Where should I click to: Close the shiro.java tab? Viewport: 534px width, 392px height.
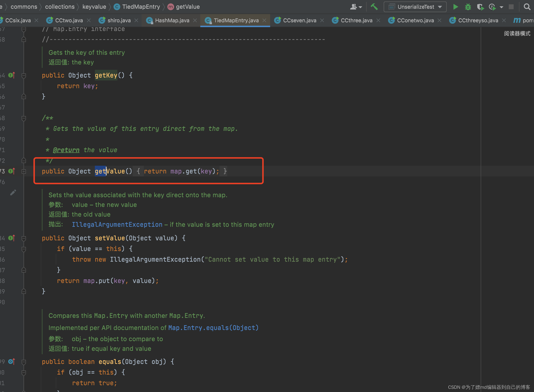(x=136, y=20)
